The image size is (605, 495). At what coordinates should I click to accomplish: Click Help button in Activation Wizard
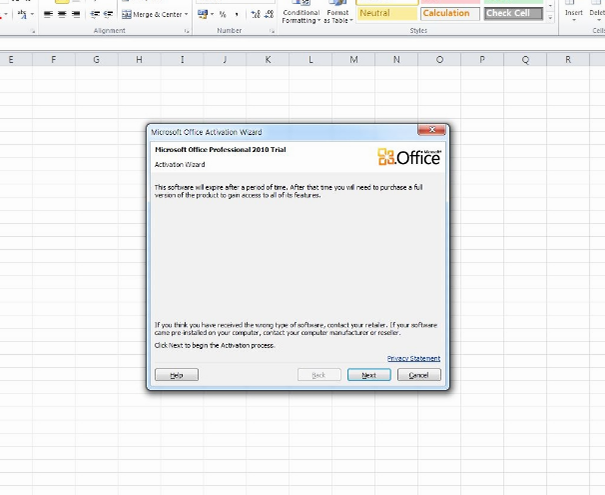[x=177, y=375]
